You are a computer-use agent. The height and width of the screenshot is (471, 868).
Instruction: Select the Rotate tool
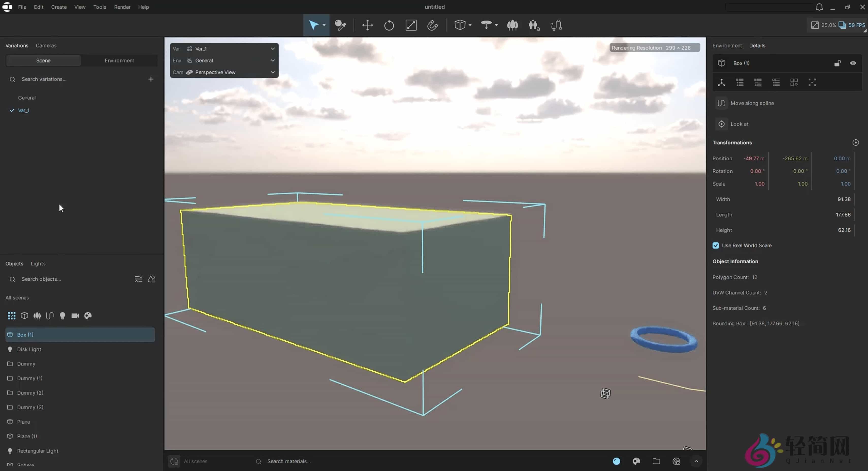[389, 25]
